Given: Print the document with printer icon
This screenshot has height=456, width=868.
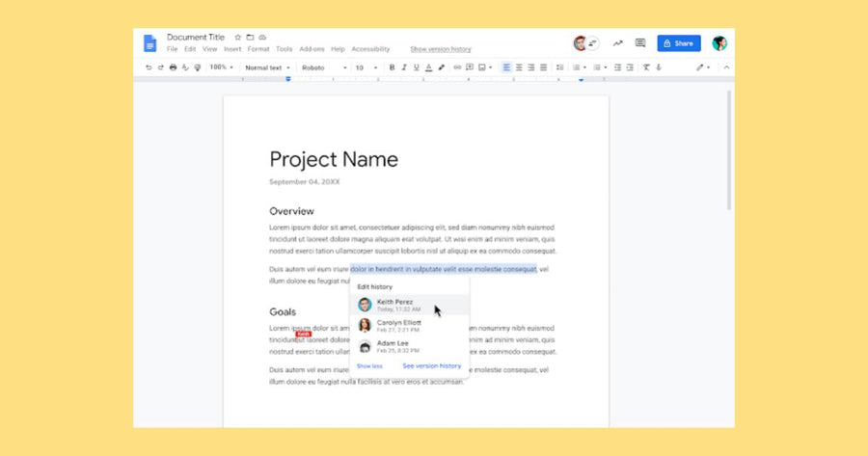Looking at the screenshot, I should pos(174,67).
